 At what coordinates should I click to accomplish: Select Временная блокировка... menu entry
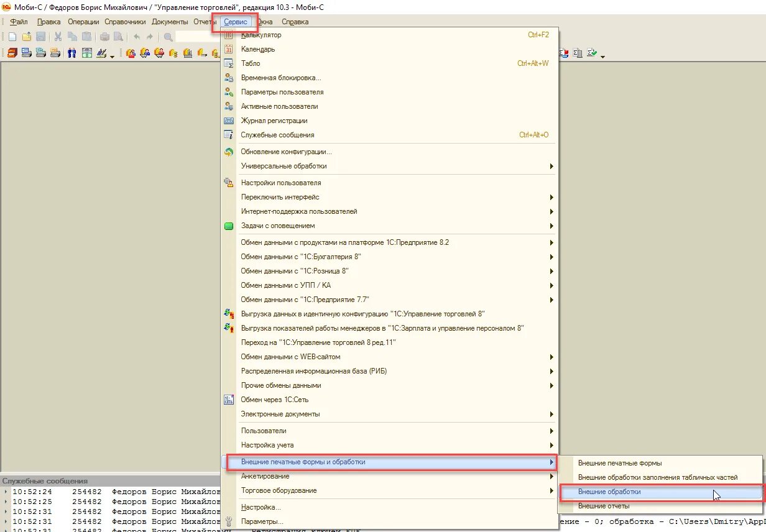(x=390, y=78)
